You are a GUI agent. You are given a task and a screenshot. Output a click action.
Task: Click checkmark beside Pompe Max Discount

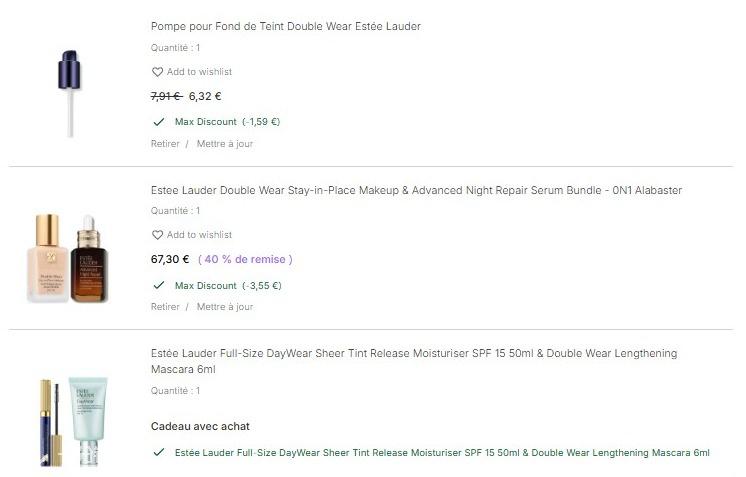(x=158, y=122)
